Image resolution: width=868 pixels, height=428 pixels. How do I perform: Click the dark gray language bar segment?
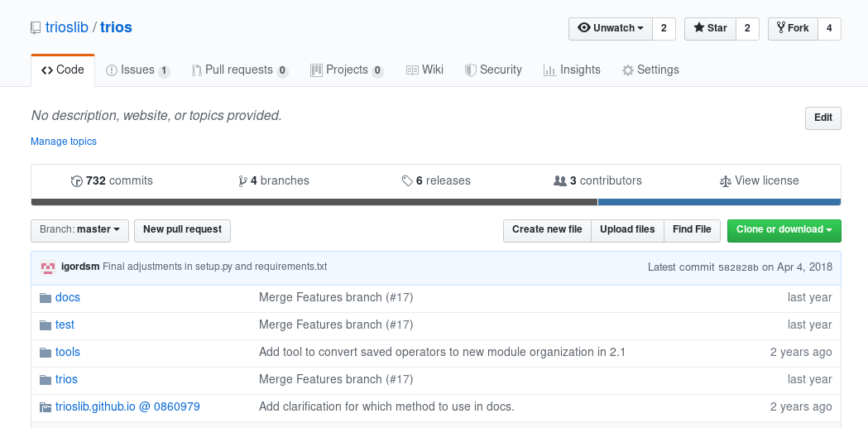coord(314,202)
